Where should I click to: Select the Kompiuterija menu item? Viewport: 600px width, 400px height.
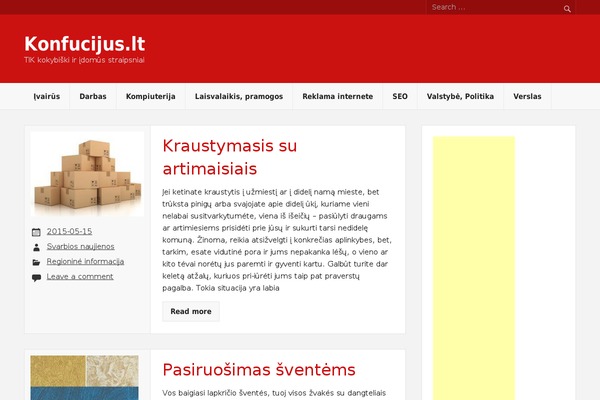(x=151, y=96)
